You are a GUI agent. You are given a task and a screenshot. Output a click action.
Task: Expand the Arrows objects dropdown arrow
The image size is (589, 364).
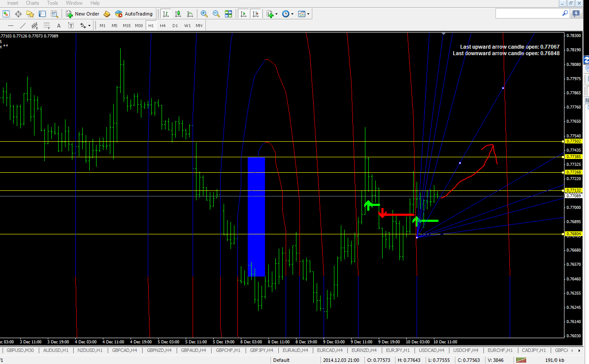pos(90,25)
